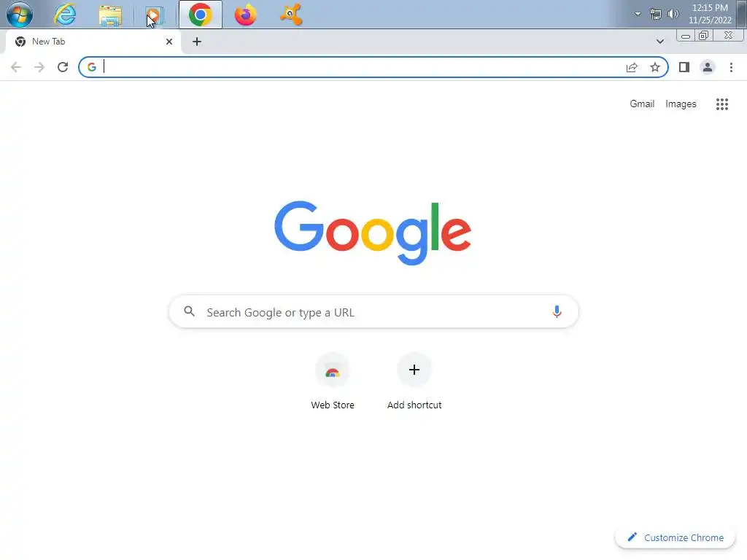Open the volume speaker tray icon
747x560 pixels.
point(673,14)
